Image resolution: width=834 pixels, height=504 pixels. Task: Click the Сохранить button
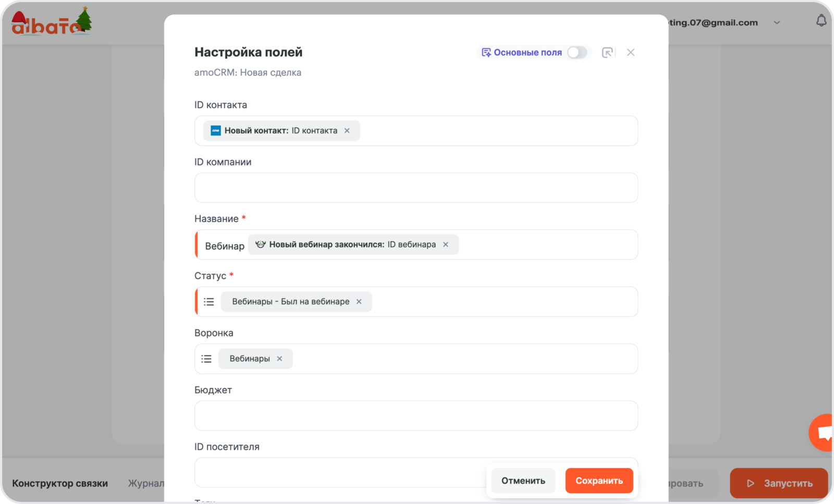click(599, 481)
